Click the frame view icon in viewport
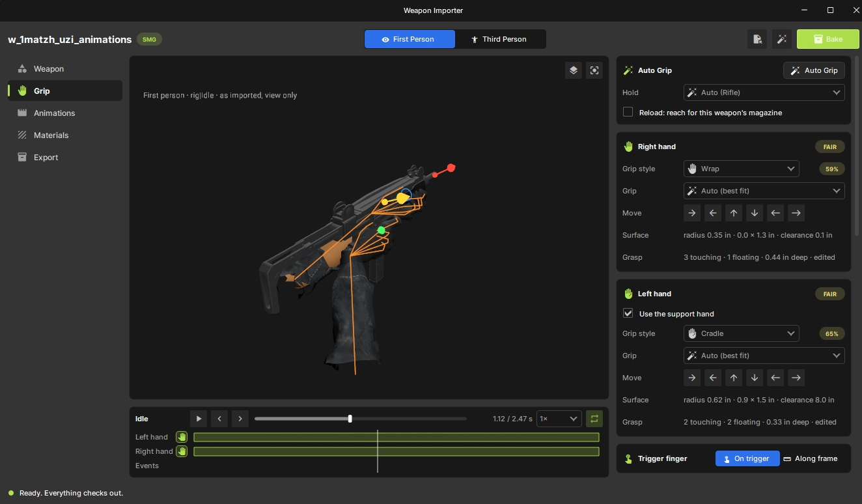Screen dimensions: 862x504 (594, 70)
